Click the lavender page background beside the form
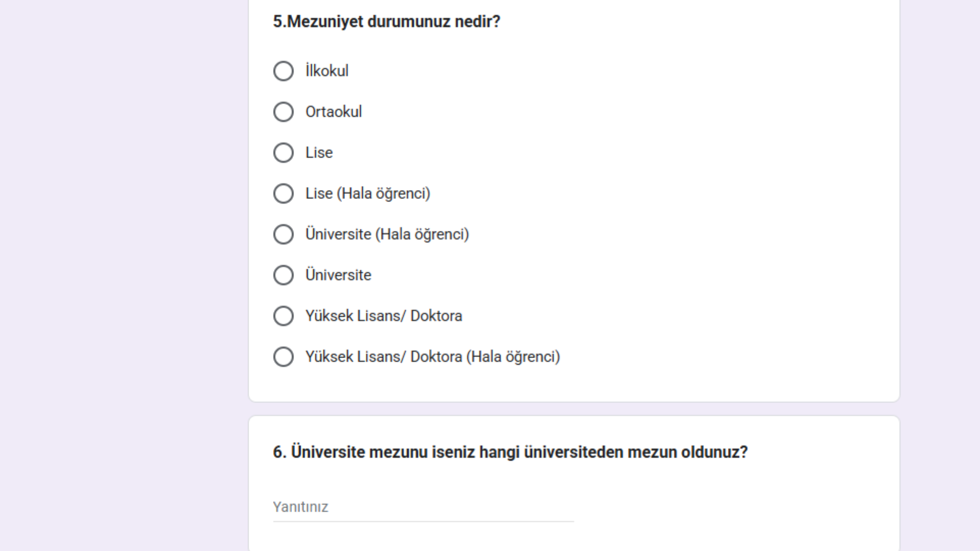The width and height of the screenshot is (980, 551). point(122,275)
